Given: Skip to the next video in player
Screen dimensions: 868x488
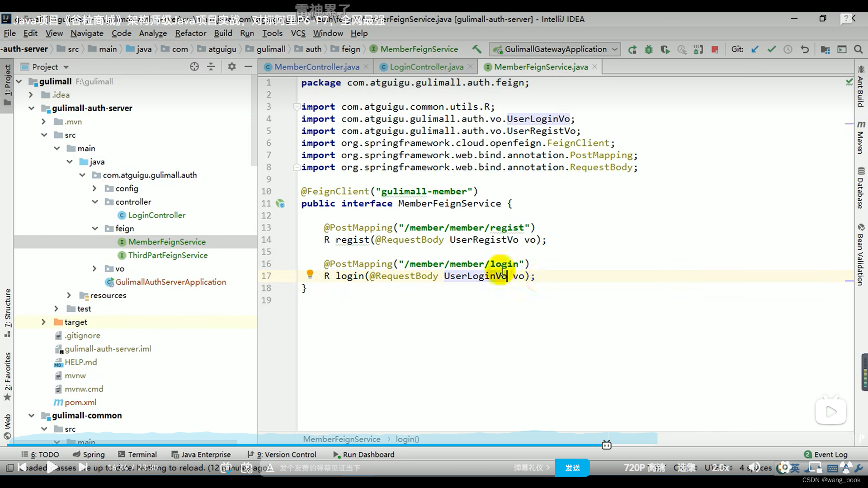Looking at the screenshot, I should 83,468.
